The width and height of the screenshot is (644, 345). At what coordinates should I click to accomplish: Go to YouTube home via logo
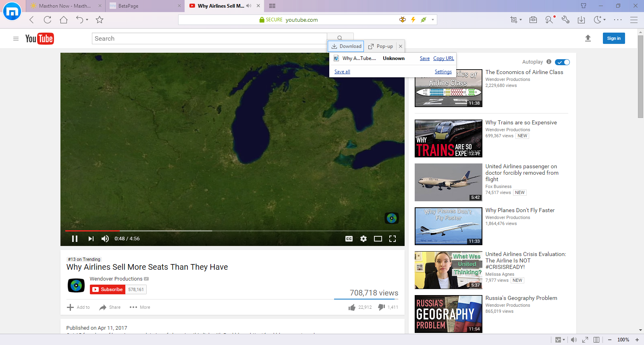pos(39,39)
